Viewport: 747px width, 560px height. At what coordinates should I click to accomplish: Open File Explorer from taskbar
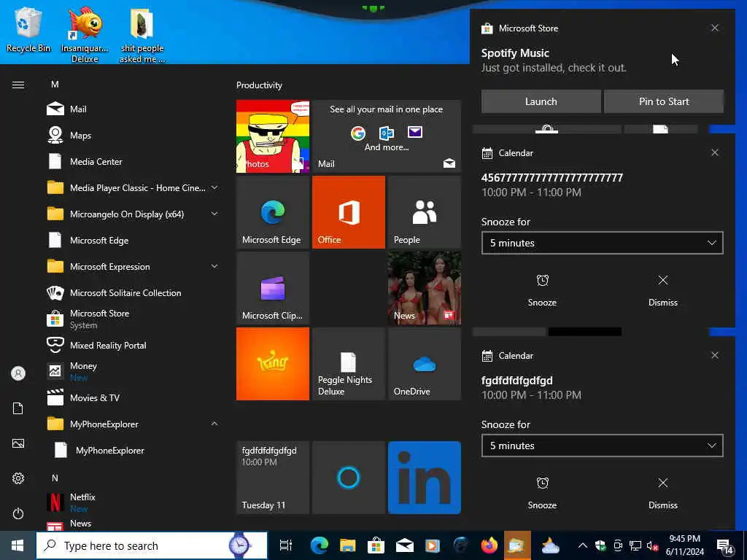(348, 545)
